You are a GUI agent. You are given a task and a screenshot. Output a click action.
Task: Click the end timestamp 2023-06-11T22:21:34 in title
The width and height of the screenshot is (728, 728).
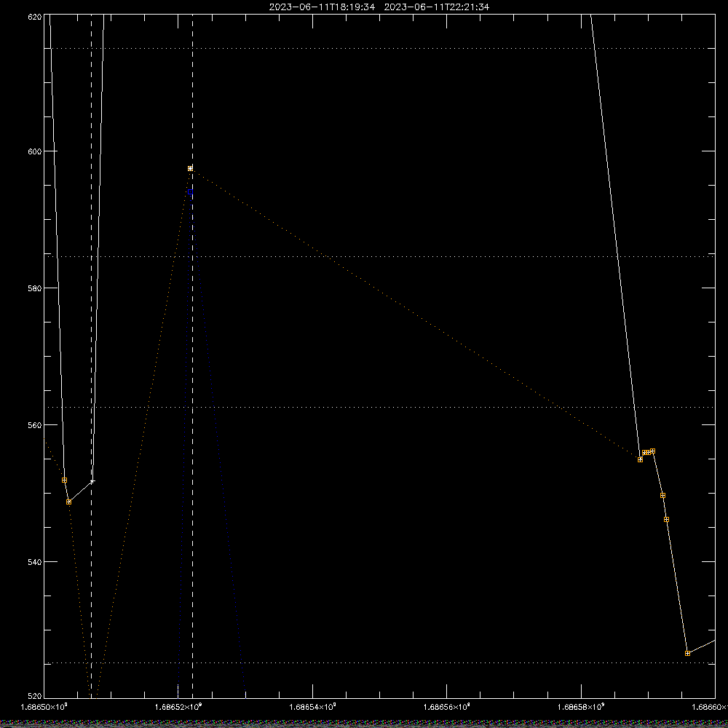[x=436, y=7]
